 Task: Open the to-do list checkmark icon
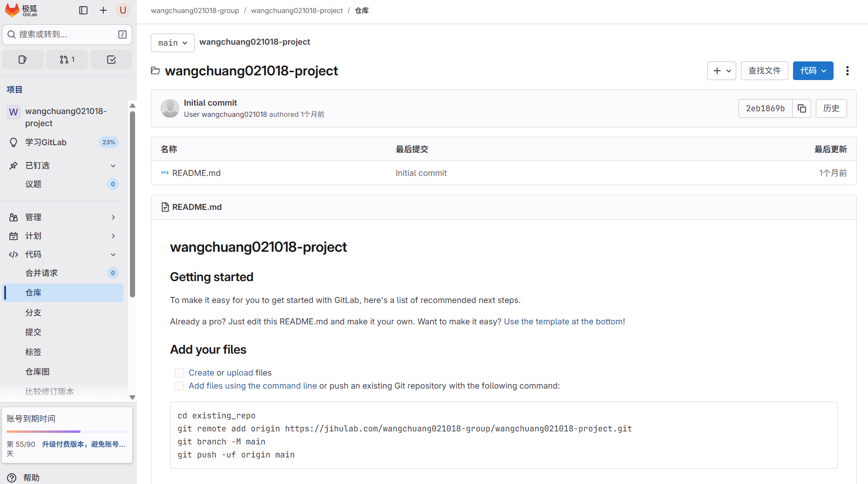tap(111, 59)
